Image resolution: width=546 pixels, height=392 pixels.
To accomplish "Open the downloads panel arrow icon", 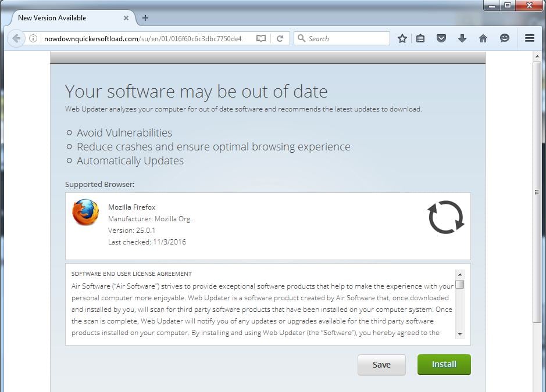I will coord(462,38).
